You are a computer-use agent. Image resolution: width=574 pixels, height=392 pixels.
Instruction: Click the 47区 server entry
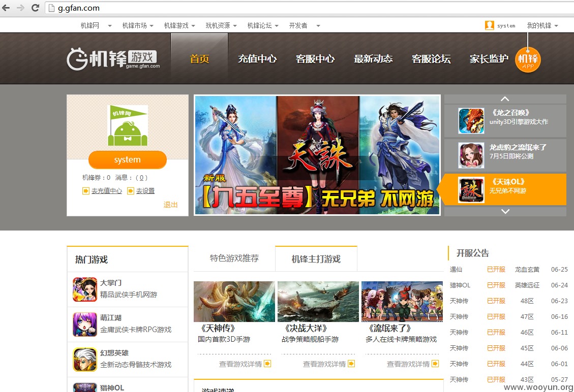(527, 317)
